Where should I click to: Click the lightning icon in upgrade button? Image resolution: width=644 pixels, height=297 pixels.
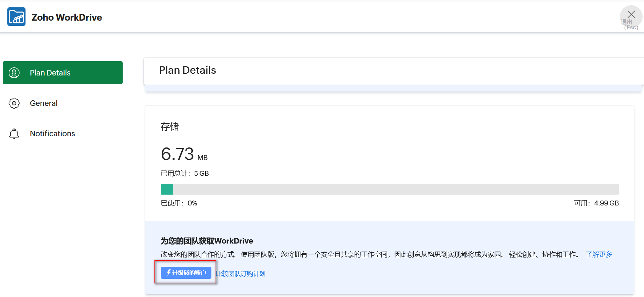point(169,273)
